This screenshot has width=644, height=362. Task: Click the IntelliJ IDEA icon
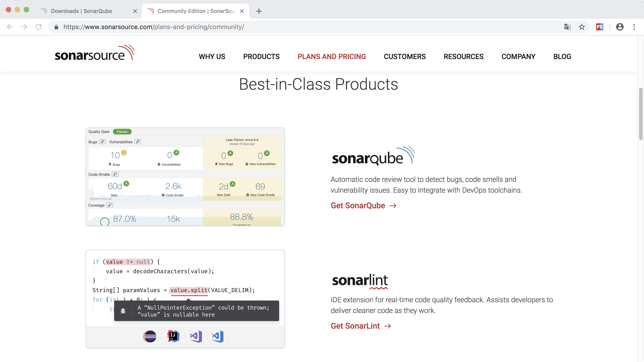click(173, 336)
